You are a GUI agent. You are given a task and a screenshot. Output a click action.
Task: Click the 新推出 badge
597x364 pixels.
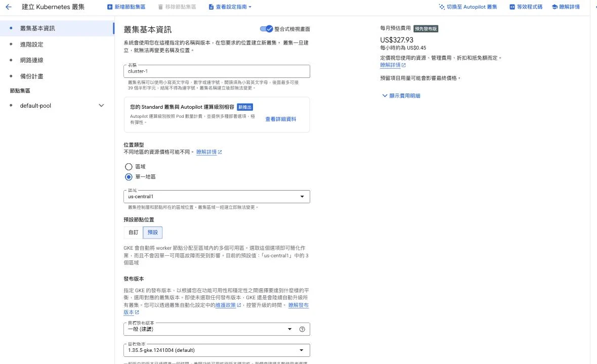pyautogui.click(x=245, y=107)
